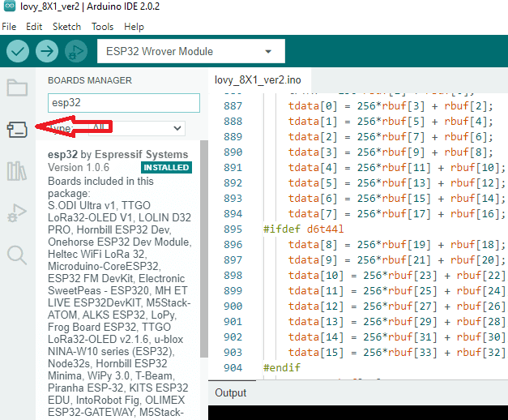Click the Output panel header
Image resolution: width=508 pixels, height=420 pixels.
tap(231, 392)
